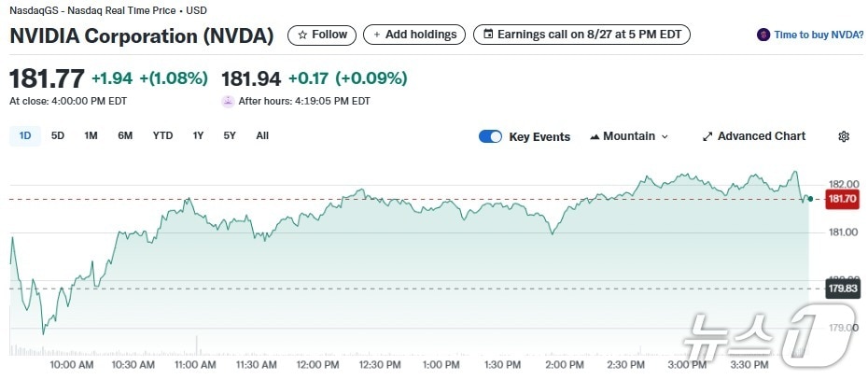Open the Advanced Chart view

click(x=761, y=136)
